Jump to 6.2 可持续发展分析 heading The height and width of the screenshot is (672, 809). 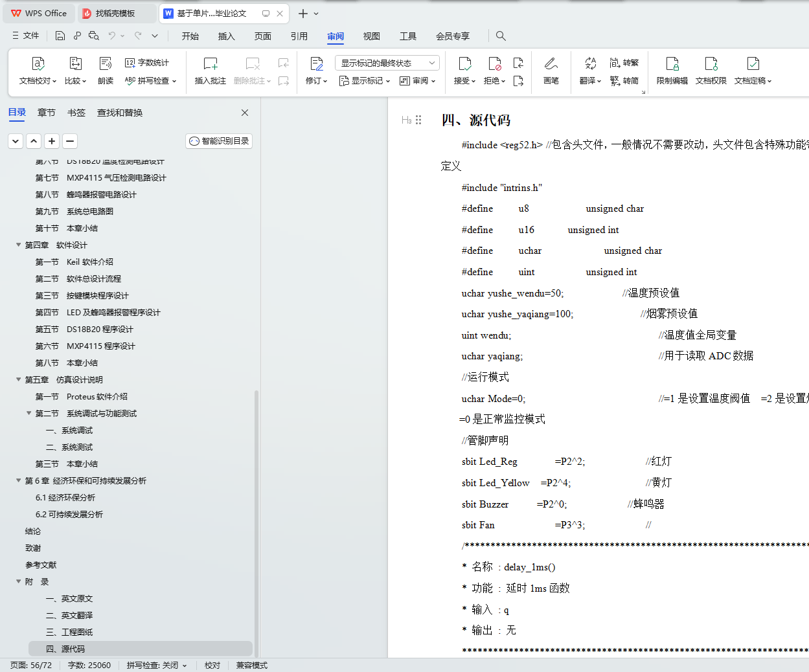[x=69, y=514]
